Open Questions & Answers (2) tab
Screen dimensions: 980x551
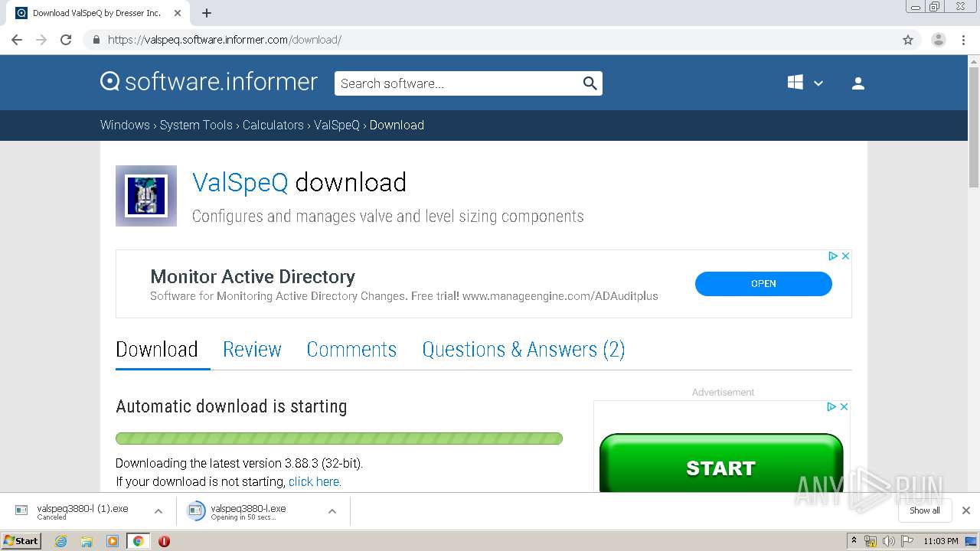[x=524, y=350]
